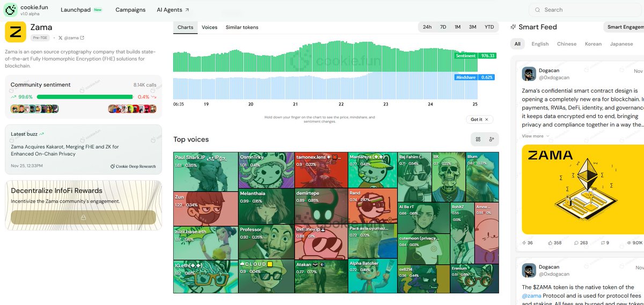Open the Campaigns menu
644x305 pixels.
130,10
